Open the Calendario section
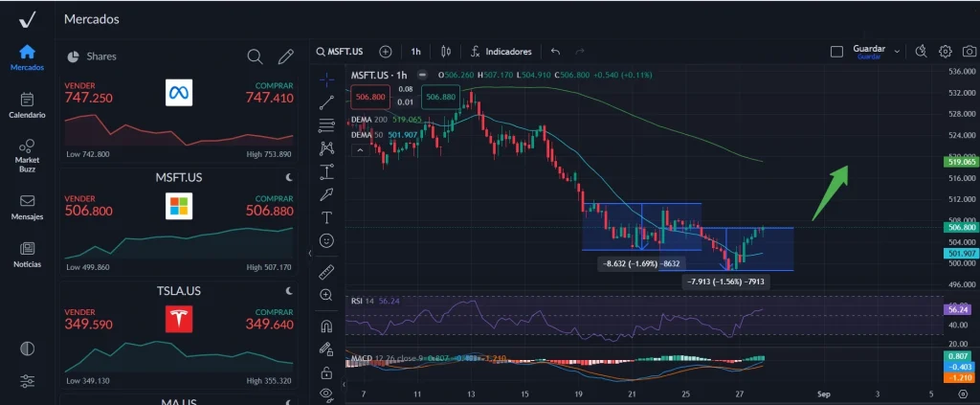The height and width of the screenshot is (405, 980). [27, 105]
